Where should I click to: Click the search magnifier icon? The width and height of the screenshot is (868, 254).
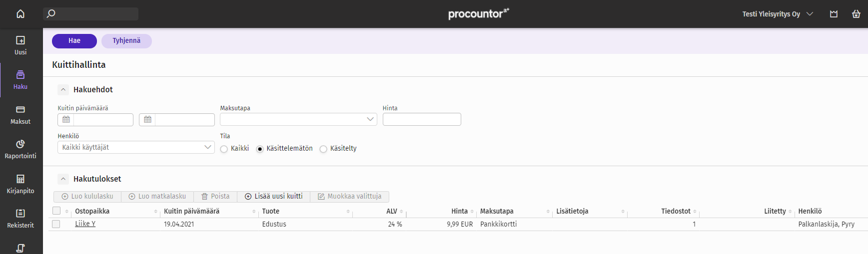[51, 13]
